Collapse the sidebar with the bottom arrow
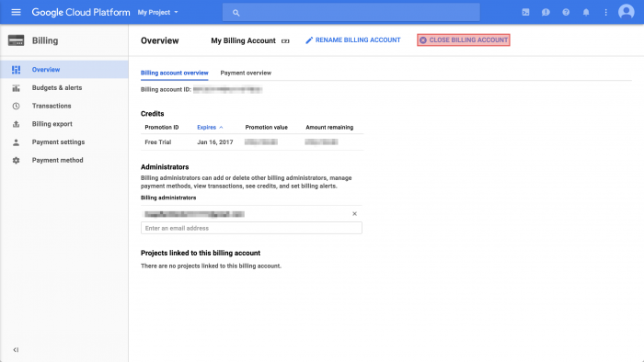The width and height of the screenshot is (644, 362). [x=16, y=350]
